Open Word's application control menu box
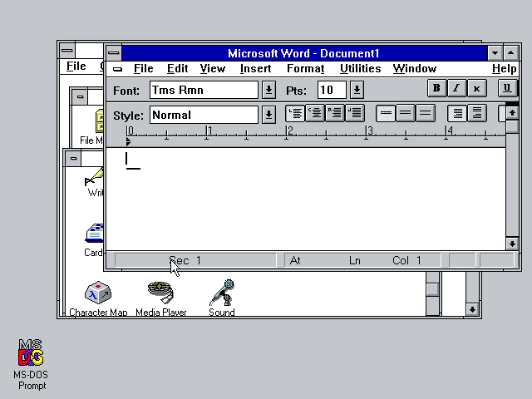This screenshot has height=399, width=532. pyautogui.click(x=114, y=53)
